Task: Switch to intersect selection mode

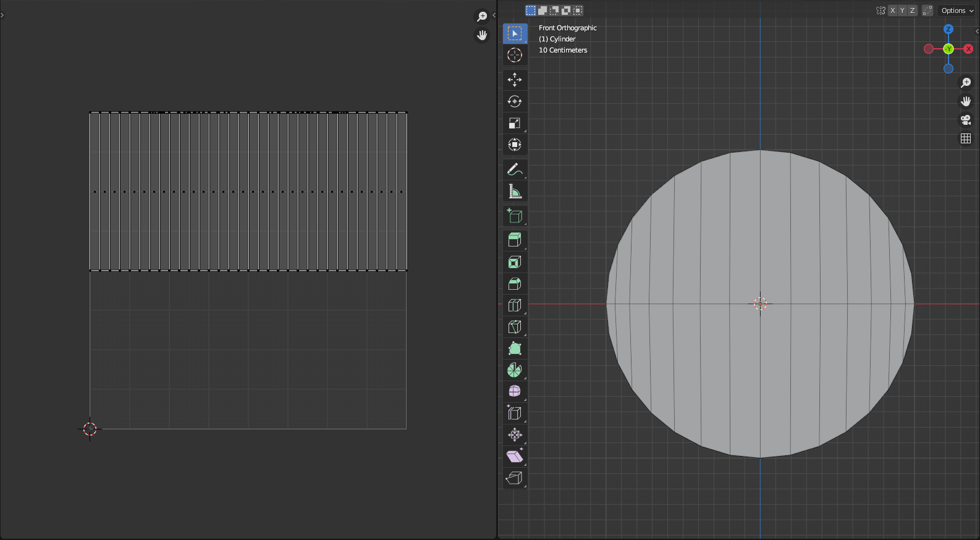Action: pos(577,11)
